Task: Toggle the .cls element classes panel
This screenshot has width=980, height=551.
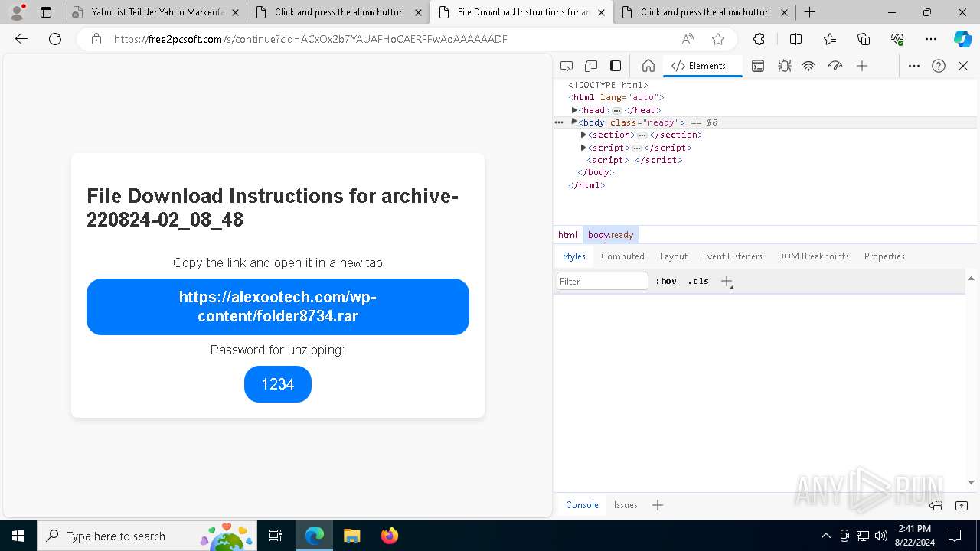Action: [698, 281]
